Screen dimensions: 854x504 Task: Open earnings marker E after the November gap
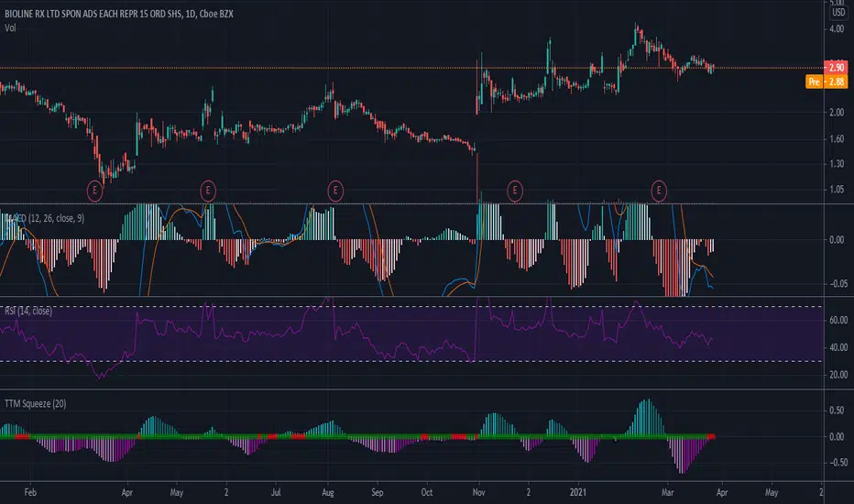coord(515,191)
